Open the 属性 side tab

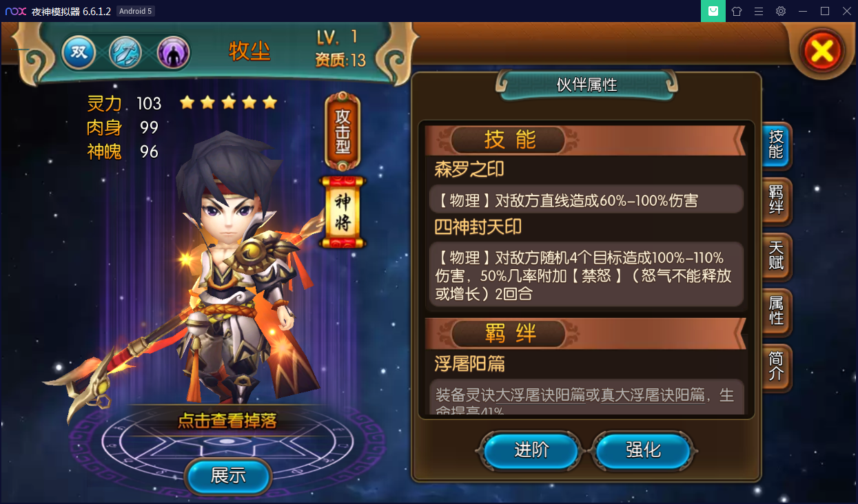[x=776, y=311]
